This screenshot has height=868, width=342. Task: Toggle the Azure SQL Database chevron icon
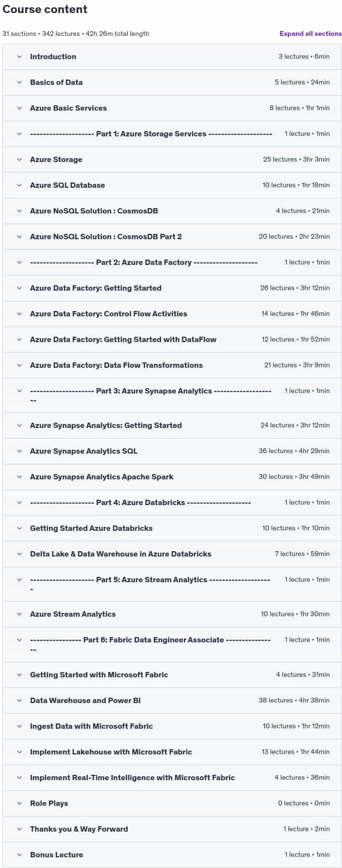(19, 185)
